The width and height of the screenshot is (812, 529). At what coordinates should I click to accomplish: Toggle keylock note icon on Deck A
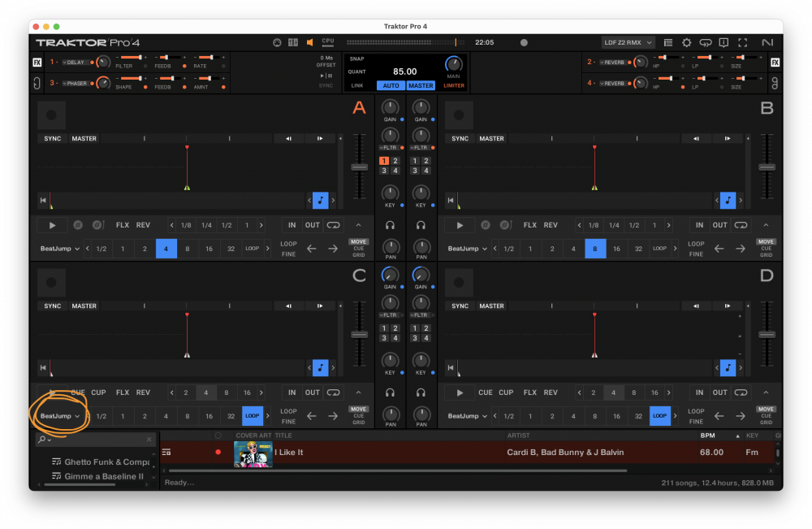(321, 200)
